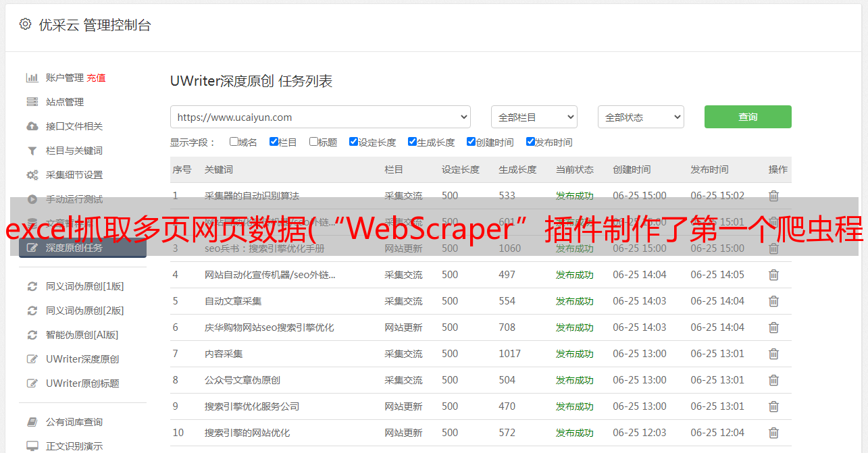Open UWriter深度原创 sidebar link
Screen dimensions: 868x453
pos(82,359)
